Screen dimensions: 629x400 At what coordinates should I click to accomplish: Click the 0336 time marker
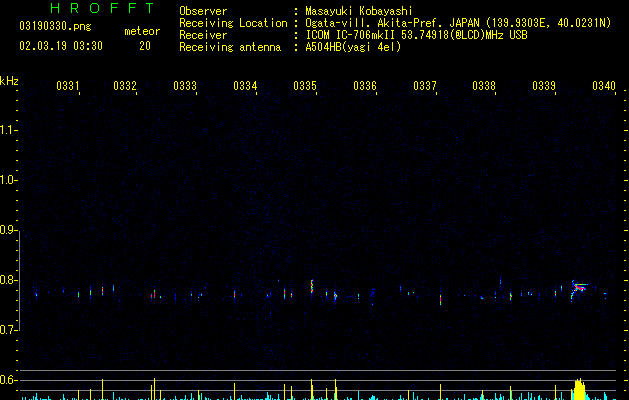[x=365, y=86]
